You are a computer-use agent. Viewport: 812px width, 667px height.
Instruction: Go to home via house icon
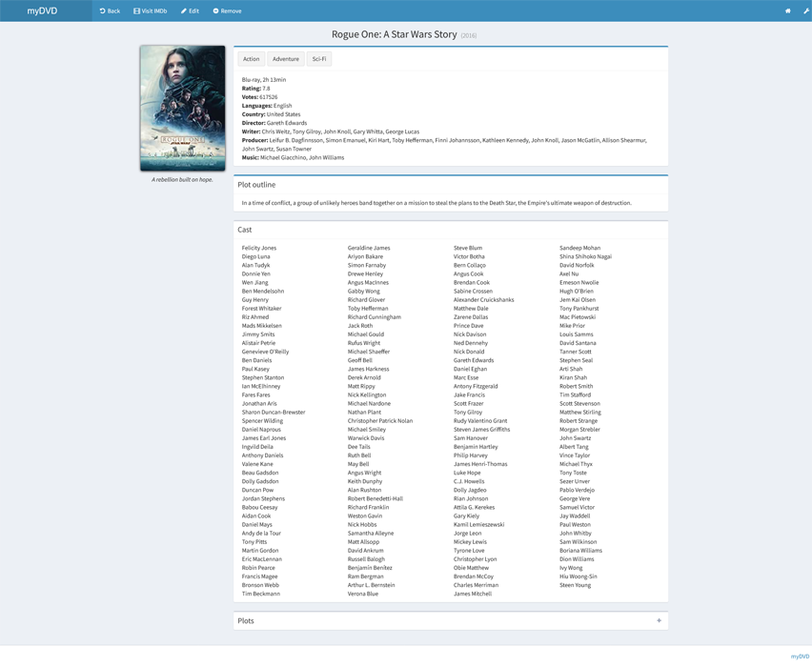787,10
